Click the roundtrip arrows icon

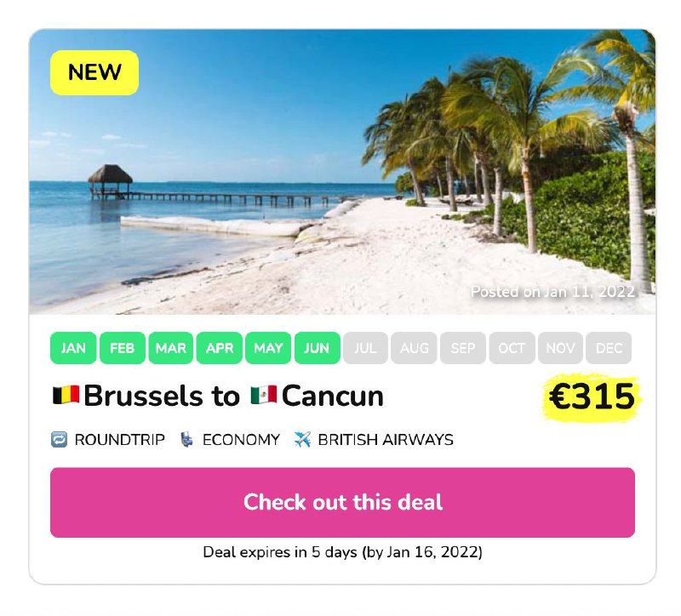click(x=59, y=440)
